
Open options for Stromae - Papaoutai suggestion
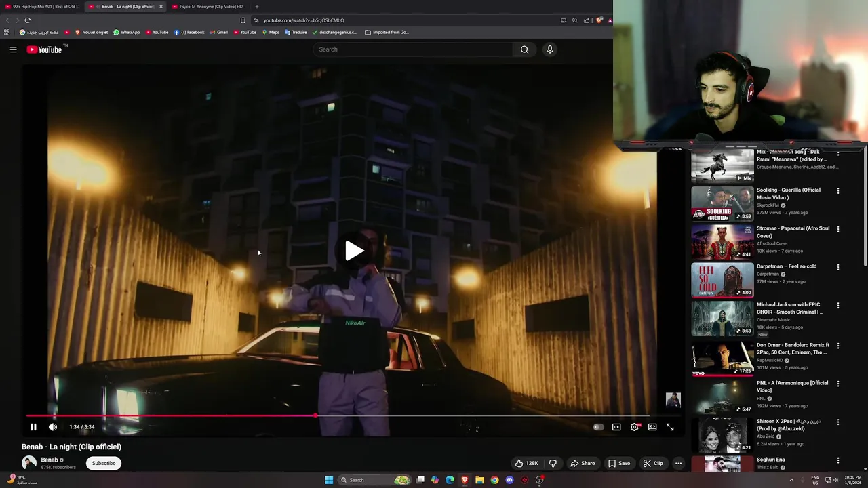838,229
